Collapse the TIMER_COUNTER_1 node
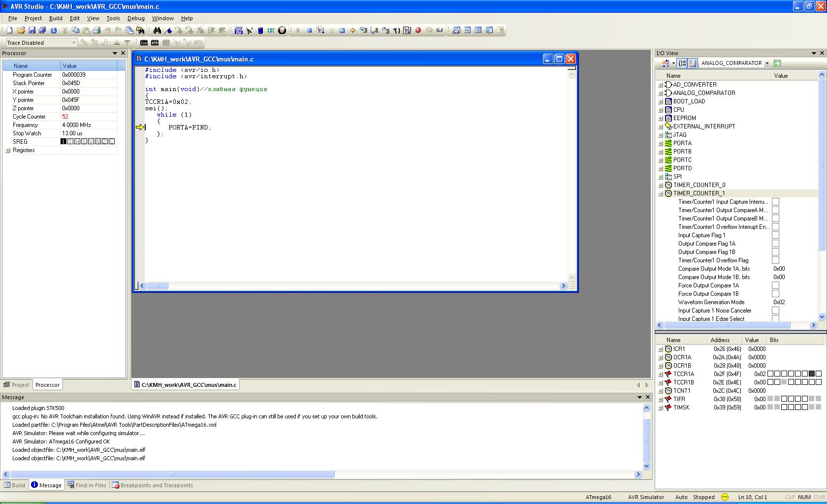This screenshot has width=827, height=504. (x=661, y=193)
